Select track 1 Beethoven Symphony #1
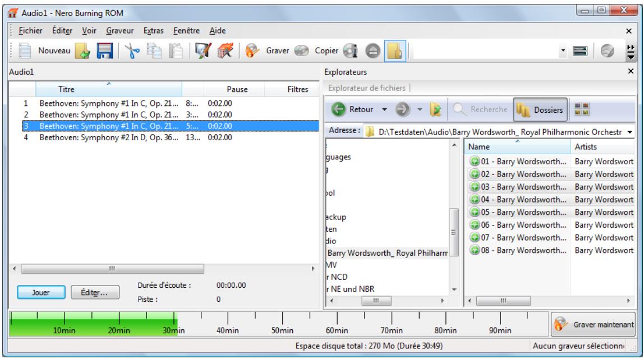This screenshot has height=359, width=644. click(171, 104)
